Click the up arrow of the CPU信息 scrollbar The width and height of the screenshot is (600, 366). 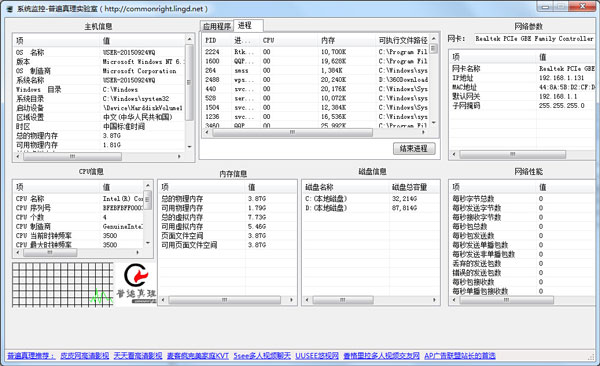tap(148, 186)
